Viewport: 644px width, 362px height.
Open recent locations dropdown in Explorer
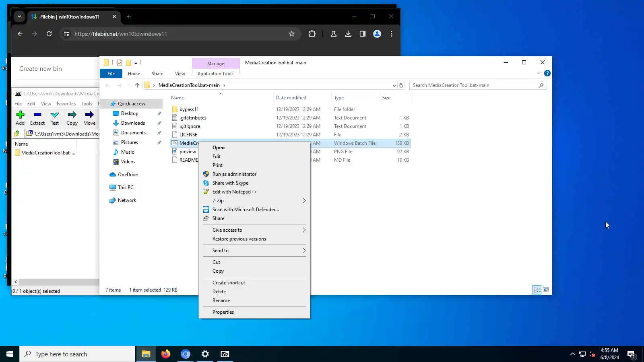pos(128,85)
